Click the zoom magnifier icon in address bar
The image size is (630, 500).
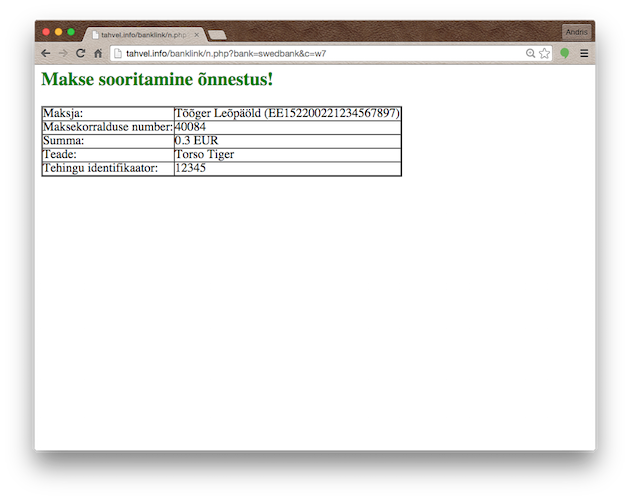530,53
